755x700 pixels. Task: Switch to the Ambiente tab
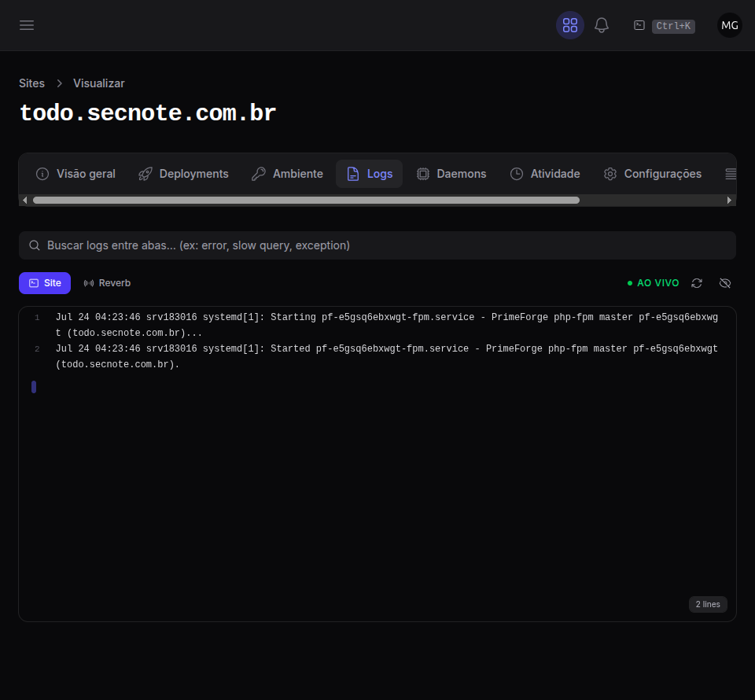click(x=288, y=174)
